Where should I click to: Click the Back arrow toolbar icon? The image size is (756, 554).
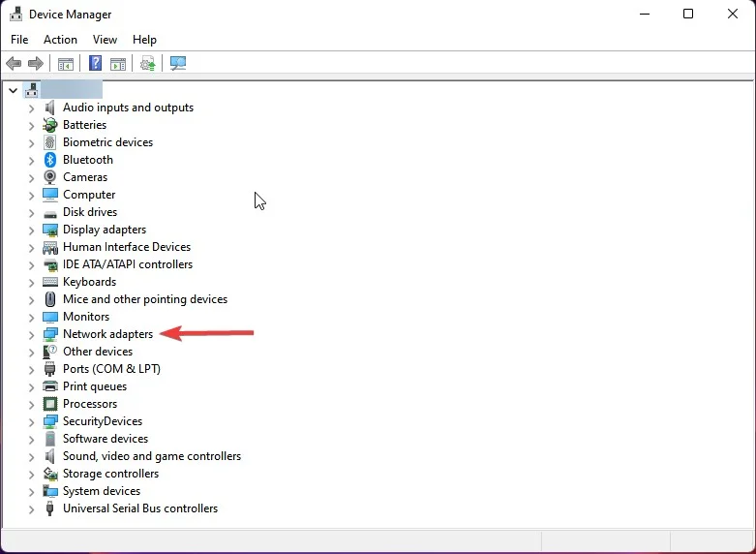tap(14, 63)
